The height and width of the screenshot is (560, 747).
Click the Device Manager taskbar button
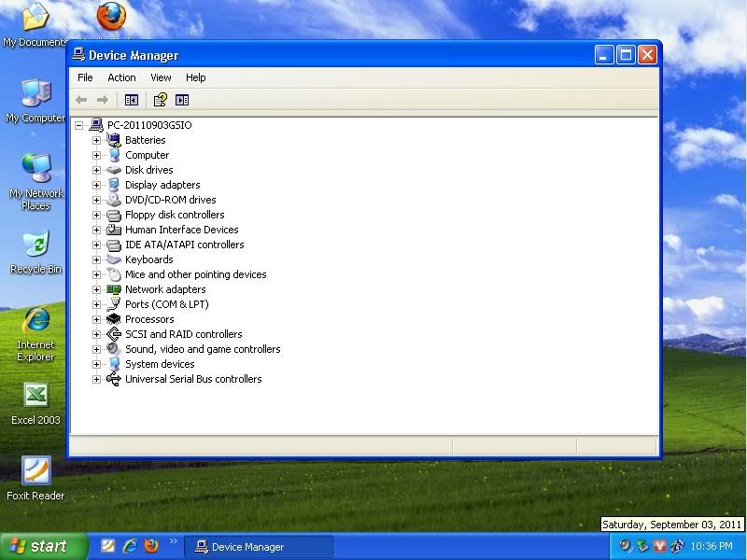pyautogui.click(x=259, y=547)
